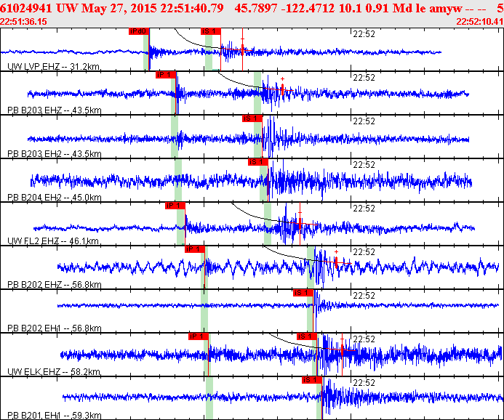This screenshot has width=504, height=420.
Task: Select the iS 1 pick flag on B201 EH1
Action: (x=312, y=381)
